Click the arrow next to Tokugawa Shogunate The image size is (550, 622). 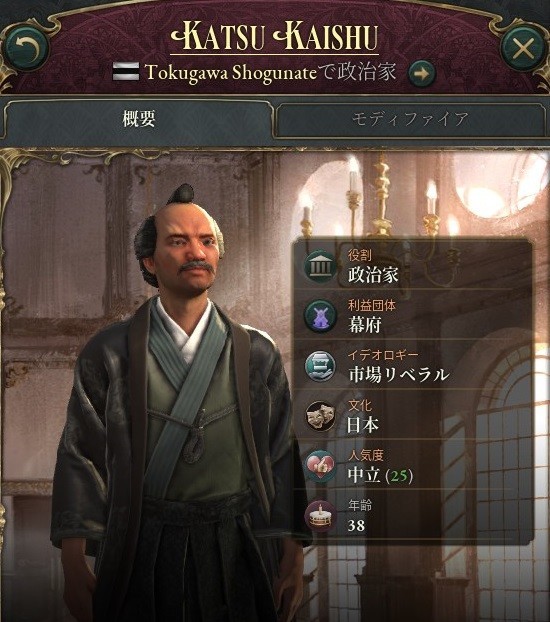pyautogui.click(x=422, y=73)
